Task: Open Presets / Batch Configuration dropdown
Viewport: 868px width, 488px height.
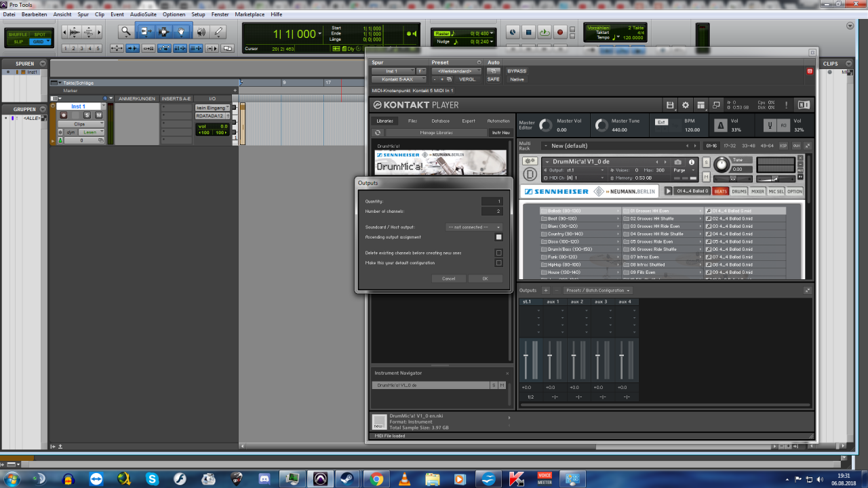Action: (598, 290)
